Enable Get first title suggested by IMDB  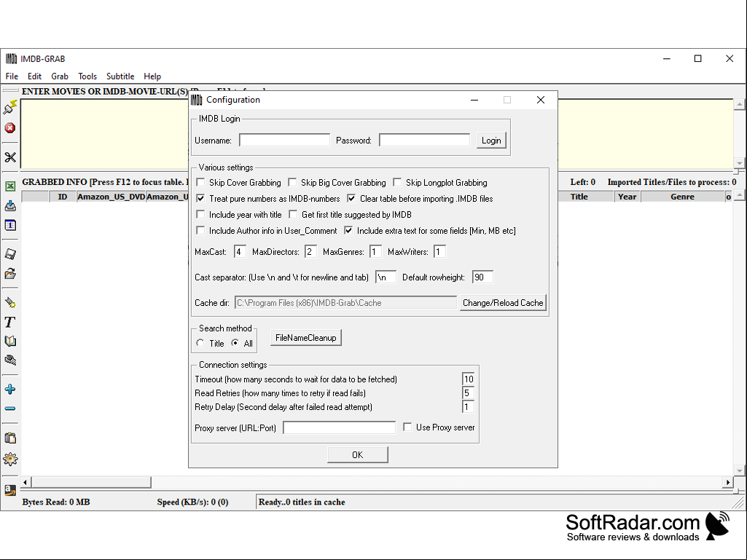pos(294,215)
